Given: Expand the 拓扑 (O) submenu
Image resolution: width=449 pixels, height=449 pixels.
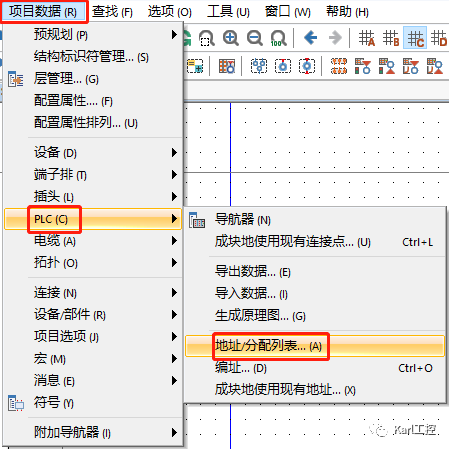Looking at the screenshot, I should click(93, 262).
